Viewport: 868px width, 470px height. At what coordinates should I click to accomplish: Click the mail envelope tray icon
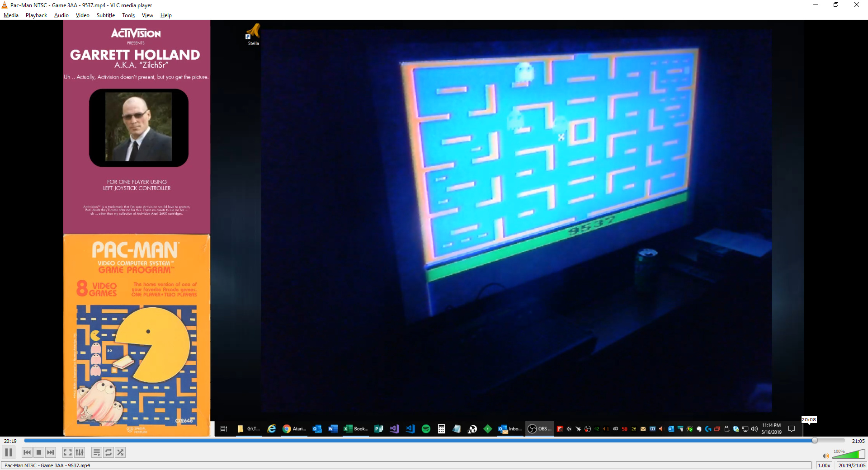point(643,429)
